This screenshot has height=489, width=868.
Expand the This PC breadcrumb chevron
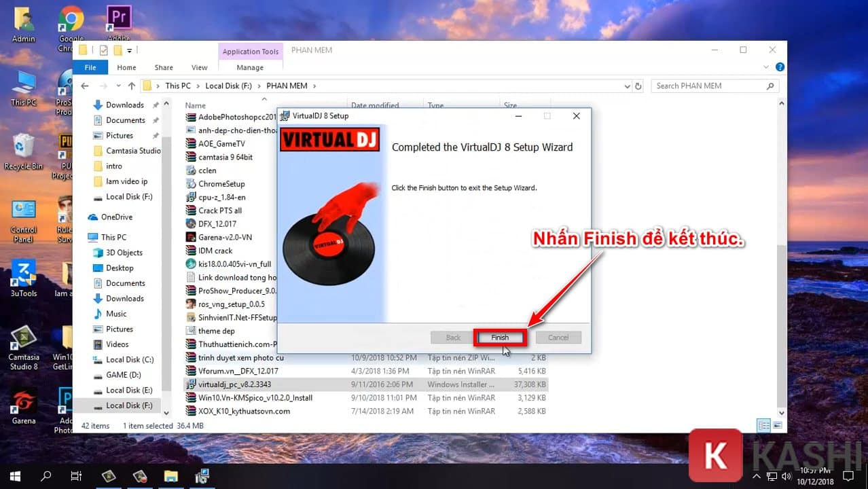[x=197, y=86]
